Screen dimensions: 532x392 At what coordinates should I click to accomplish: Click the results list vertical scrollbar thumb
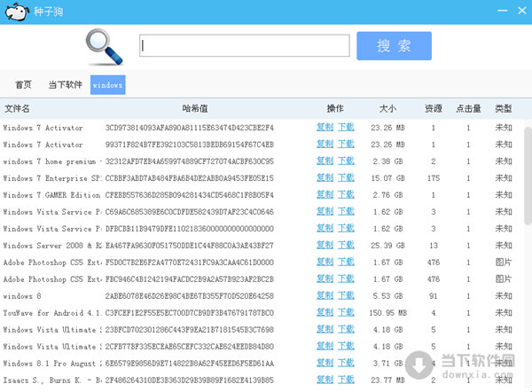click(x=528, y=176)
